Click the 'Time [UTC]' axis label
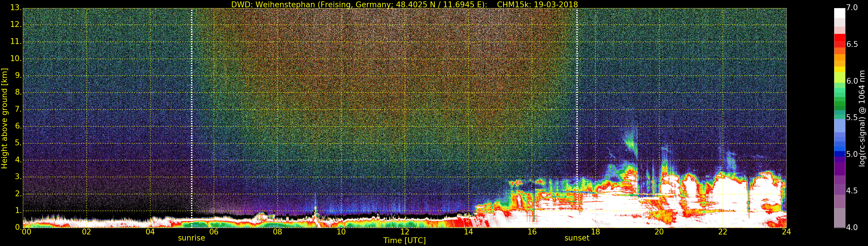The image size is (868, 246). 404,241
